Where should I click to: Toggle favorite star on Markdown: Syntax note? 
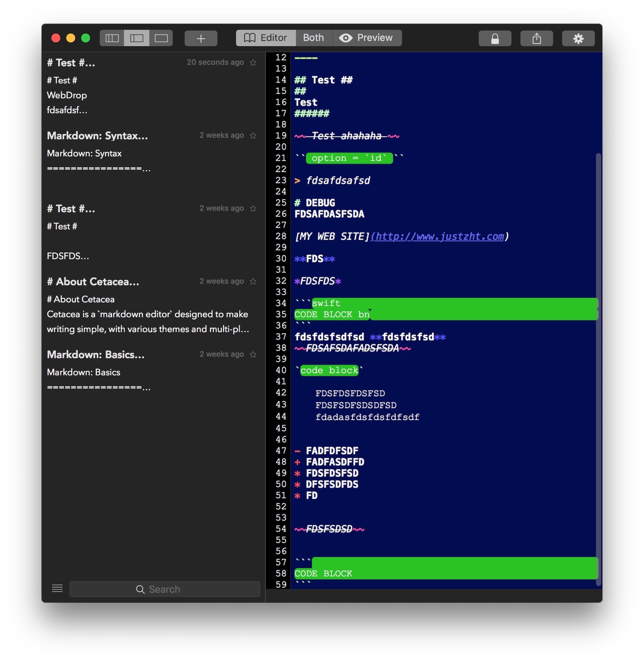point(253,136)
